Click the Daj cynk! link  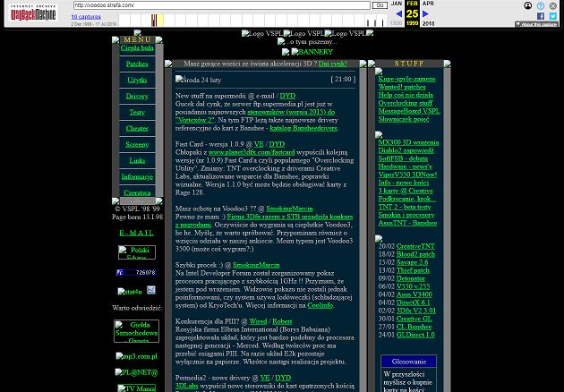pyautogui.click(x=333, y=64)
